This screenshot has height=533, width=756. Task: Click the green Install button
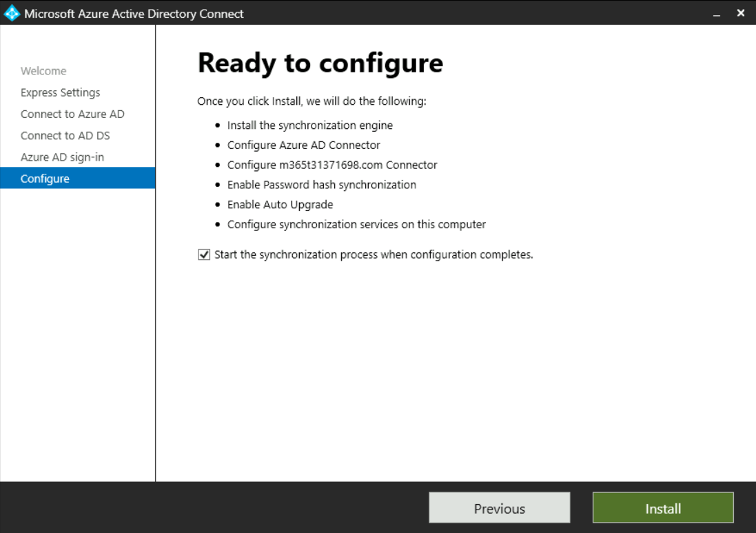[662, 508]
